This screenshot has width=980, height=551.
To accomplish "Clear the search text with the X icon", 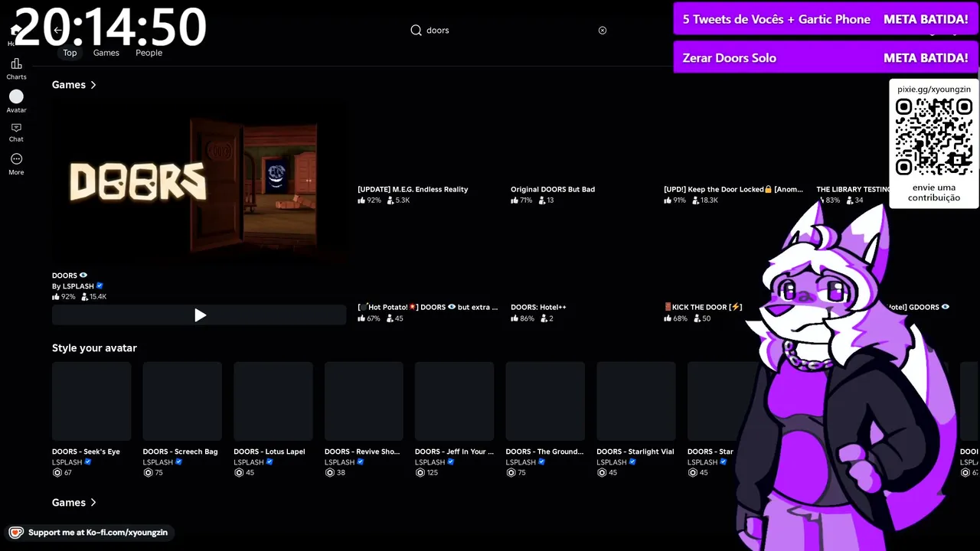I will 603,31.
